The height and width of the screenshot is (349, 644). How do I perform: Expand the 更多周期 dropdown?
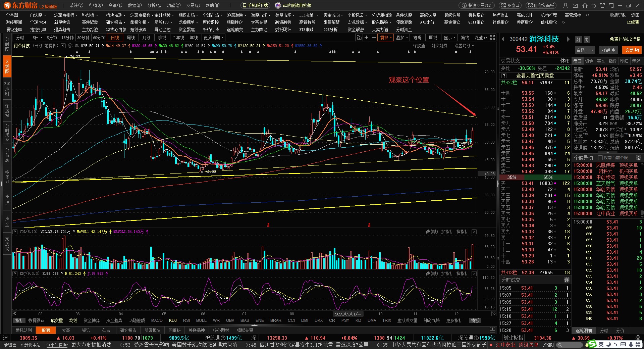click(x=213, y=38)
